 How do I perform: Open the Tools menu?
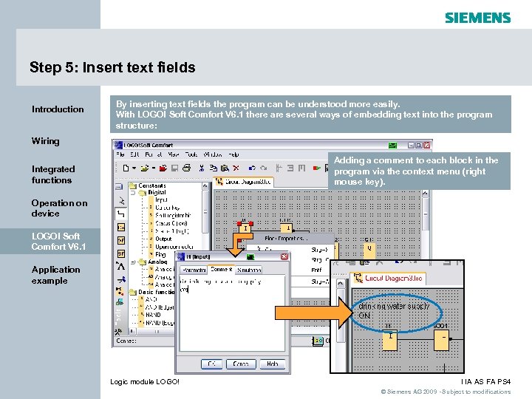click(191, 154)
